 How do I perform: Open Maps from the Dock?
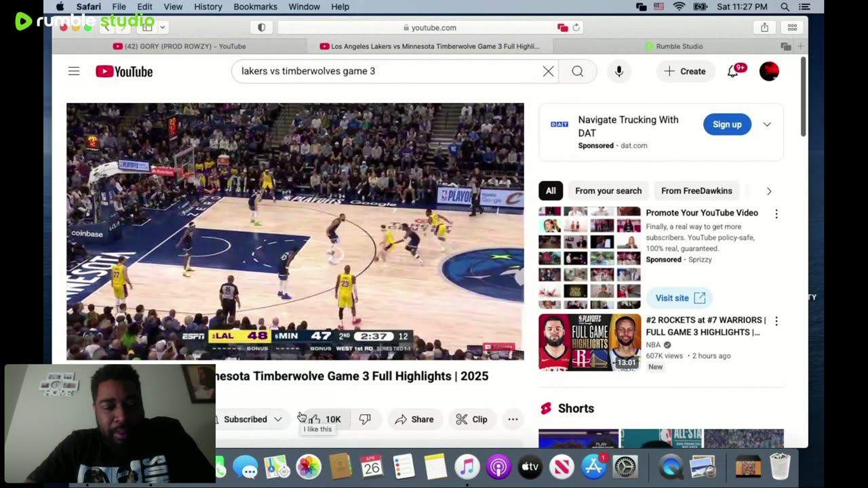point(276,468)
